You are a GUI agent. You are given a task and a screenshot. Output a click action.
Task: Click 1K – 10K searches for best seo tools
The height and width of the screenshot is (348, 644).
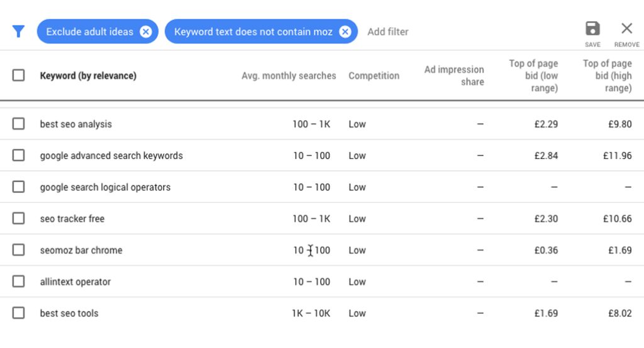(x=311, y=313)
